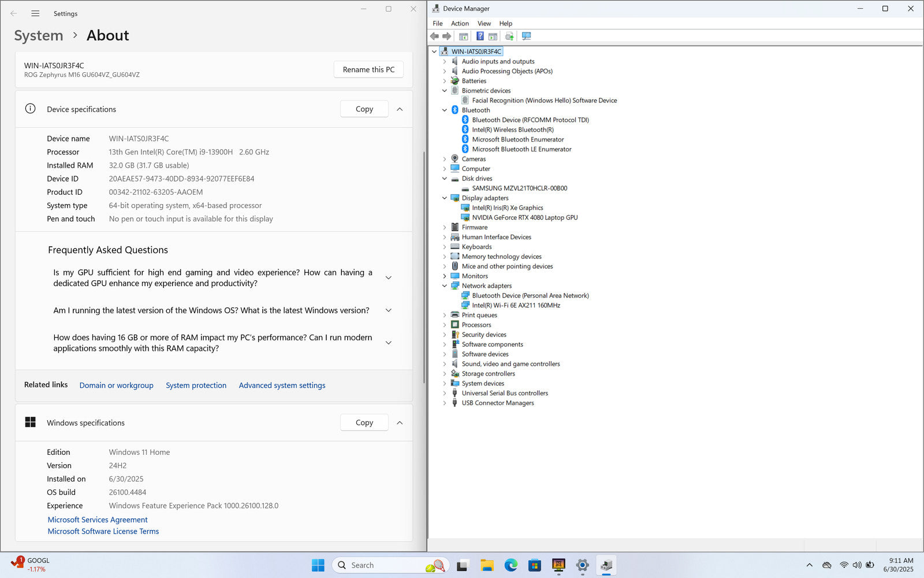This screenshot has height=578, width=924.
Task: Open the Windows Start button
Action: tap(318, 565)
